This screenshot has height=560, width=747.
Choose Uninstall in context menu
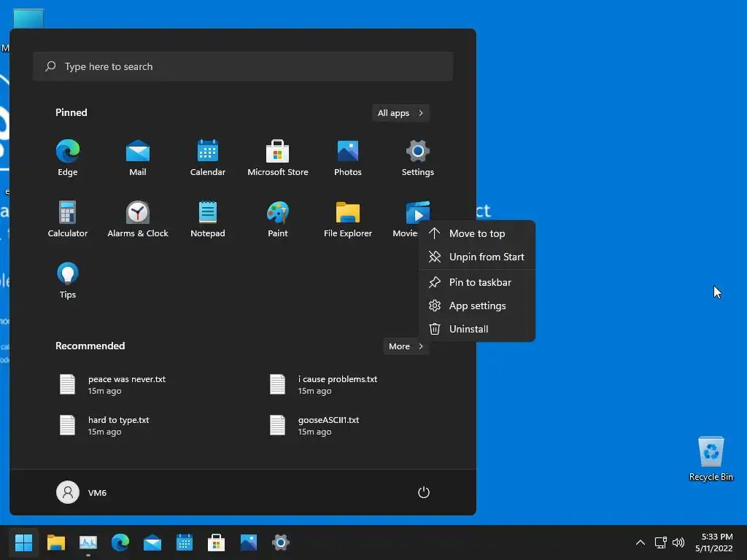[477, 329]
